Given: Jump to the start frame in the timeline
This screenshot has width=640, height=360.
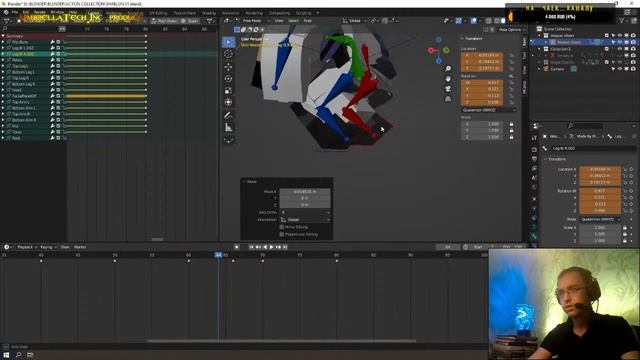Looking at the screenshot, I should (251, 247).
